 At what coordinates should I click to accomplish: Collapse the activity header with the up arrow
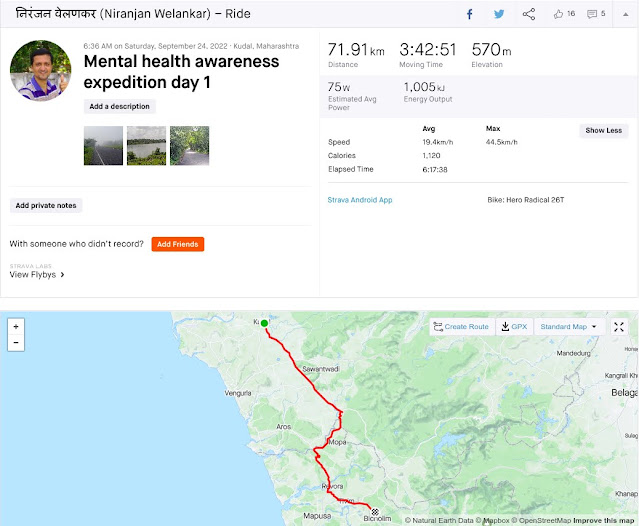pyautogui.click(x=626, y=14)
